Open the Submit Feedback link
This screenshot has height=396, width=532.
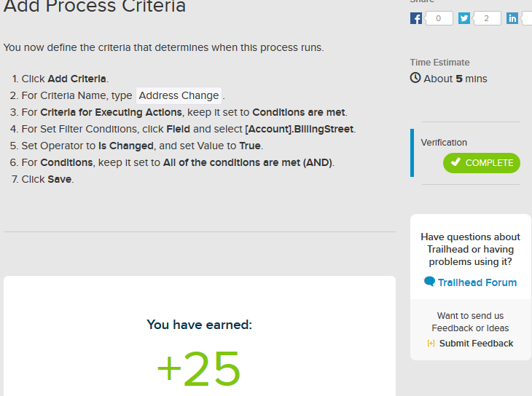point(476,344)
